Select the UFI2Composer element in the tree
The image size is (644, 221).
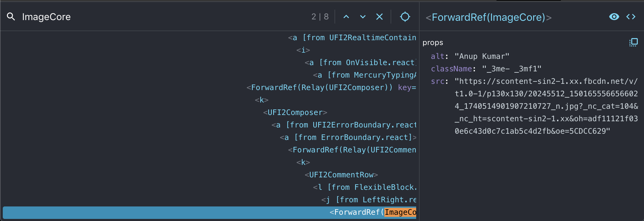click(294, 112)
